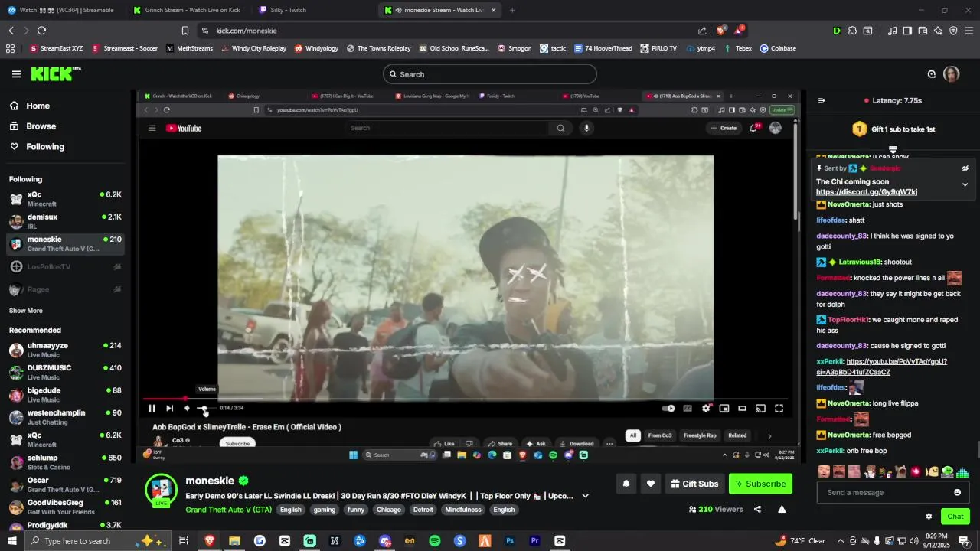Report stream via warning triangle icon
Image resolution: width=980 pixels, height=551 pixels.
[x=782, y=509]
